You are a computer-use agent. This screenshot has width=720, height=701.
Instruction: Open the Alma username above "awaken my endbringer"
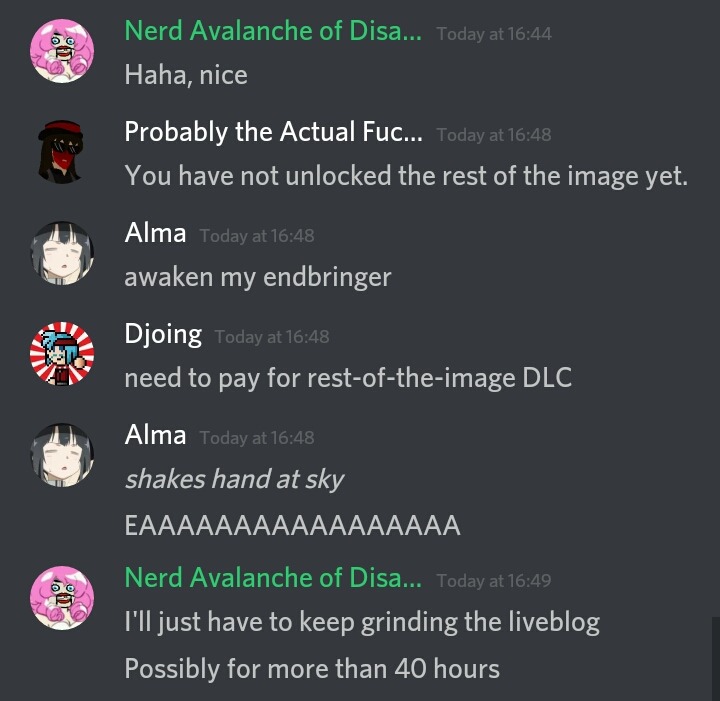pos(155,233)
